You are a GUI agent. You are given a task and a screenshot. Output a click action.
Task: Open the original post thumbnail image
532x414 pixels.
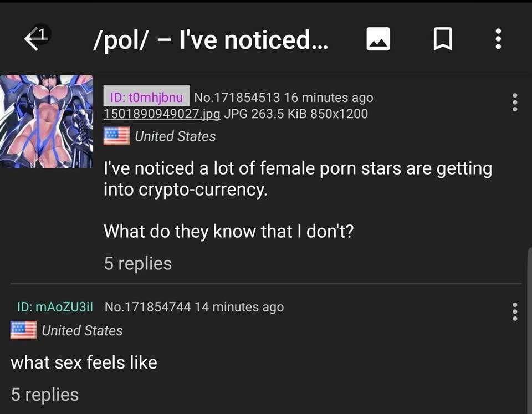click(x=47, y=121)
